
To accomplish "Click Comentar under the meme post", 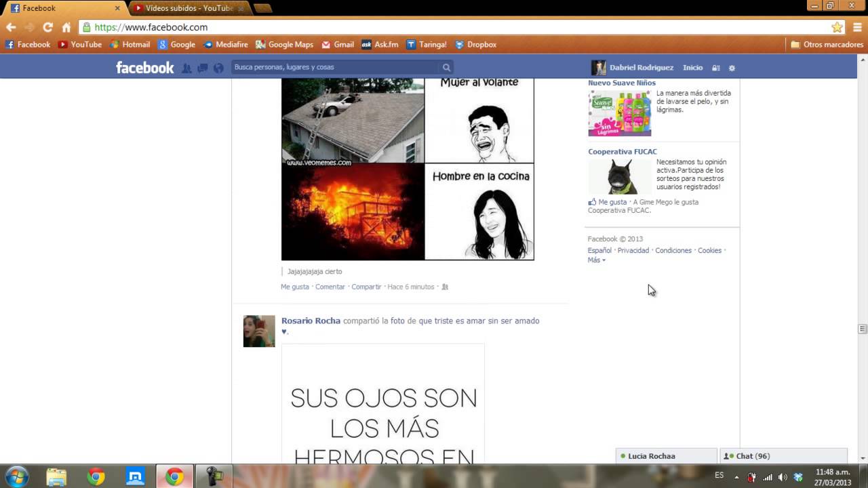I will pyautogui.click(x=330, y=287).
